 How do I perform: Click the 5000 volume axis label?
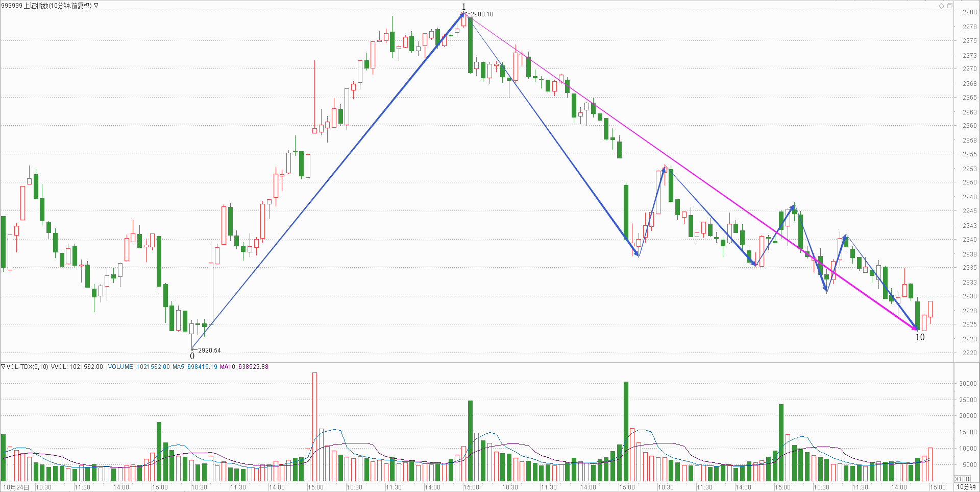969,465
